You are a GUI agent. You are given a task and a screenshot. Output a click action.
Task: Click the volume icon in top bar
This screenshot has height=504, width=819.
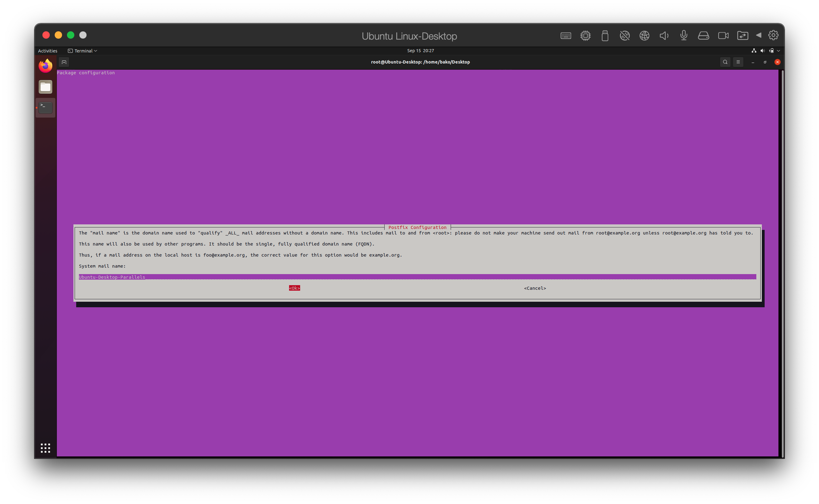(762, 51)
